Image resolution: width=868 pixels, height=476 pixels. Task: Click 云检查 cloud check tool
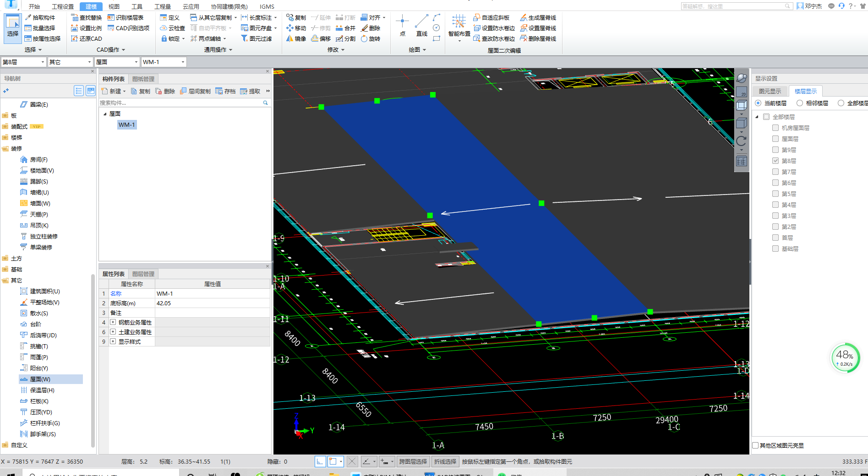point(173,28)
